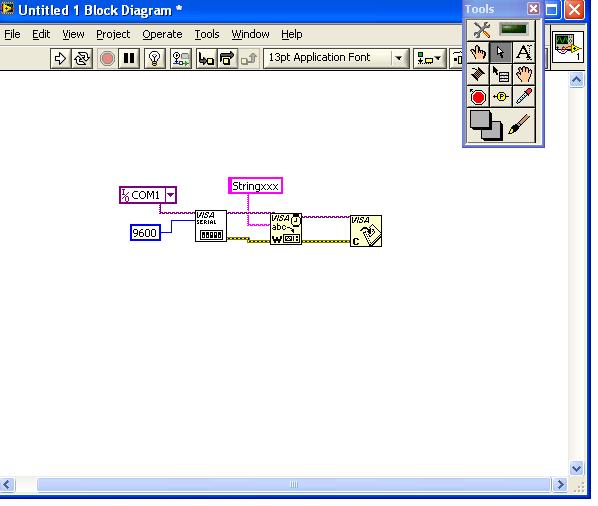Click the 9600 baud rate constant

[x=145, y=233]
